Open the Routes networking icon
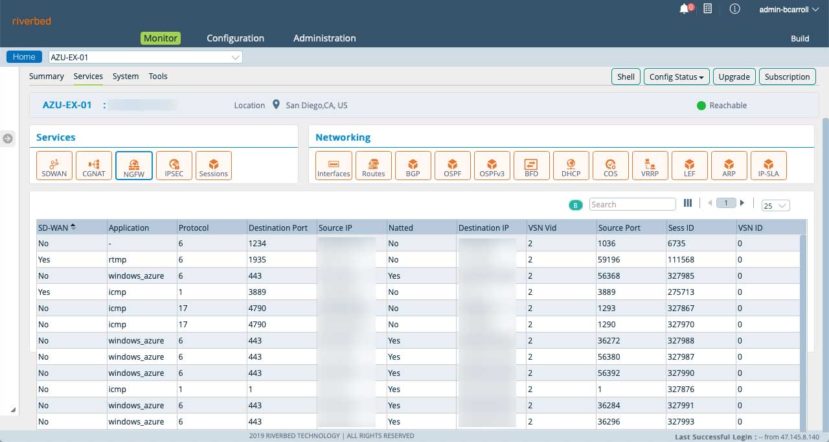Image resolution: width=829 pixels, height=442 pixels. click(x=373, y=165)
